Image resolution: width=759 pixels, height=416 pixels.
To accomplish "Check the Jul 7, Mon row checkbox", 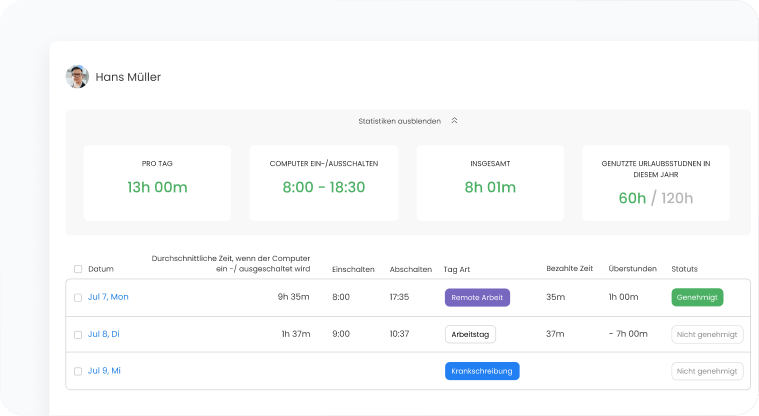I will [x=78, y=297].
